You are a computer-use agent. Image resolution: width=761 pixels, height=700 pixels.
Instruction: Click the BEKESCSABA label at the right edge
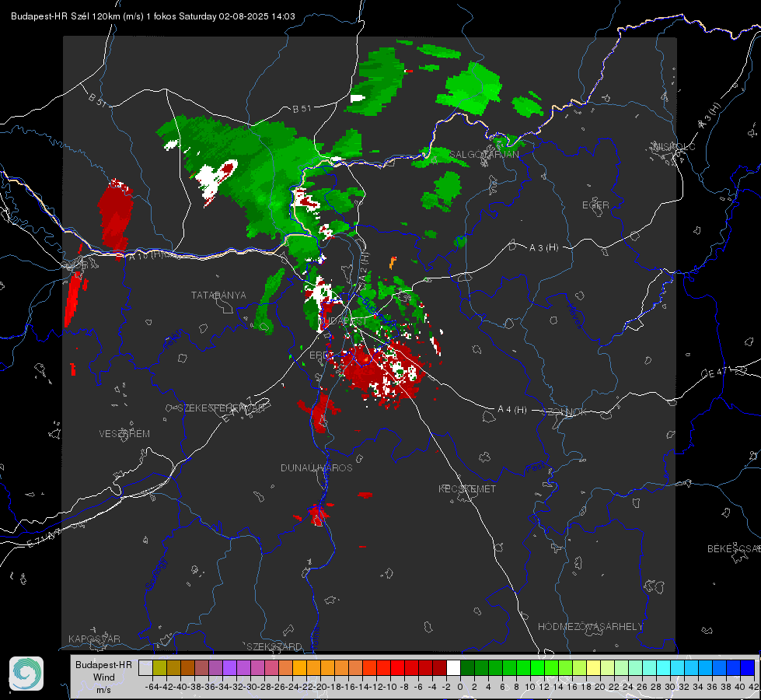(734, 548)
